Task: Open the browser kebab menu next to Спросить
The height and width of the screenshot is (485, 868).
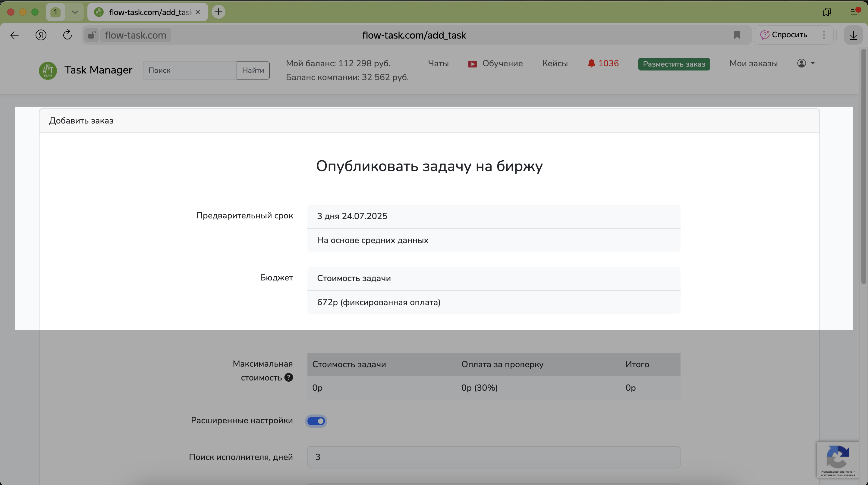Action: click(824, 35)
